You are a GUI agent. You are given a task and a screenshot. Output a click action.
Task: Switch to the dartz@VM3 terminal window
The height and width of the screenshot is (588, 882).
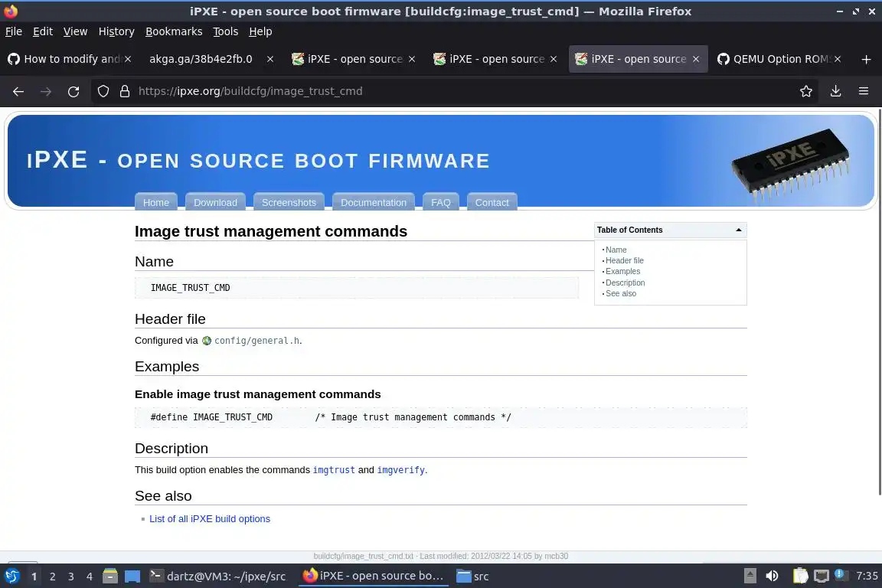[x=218, y=577]
